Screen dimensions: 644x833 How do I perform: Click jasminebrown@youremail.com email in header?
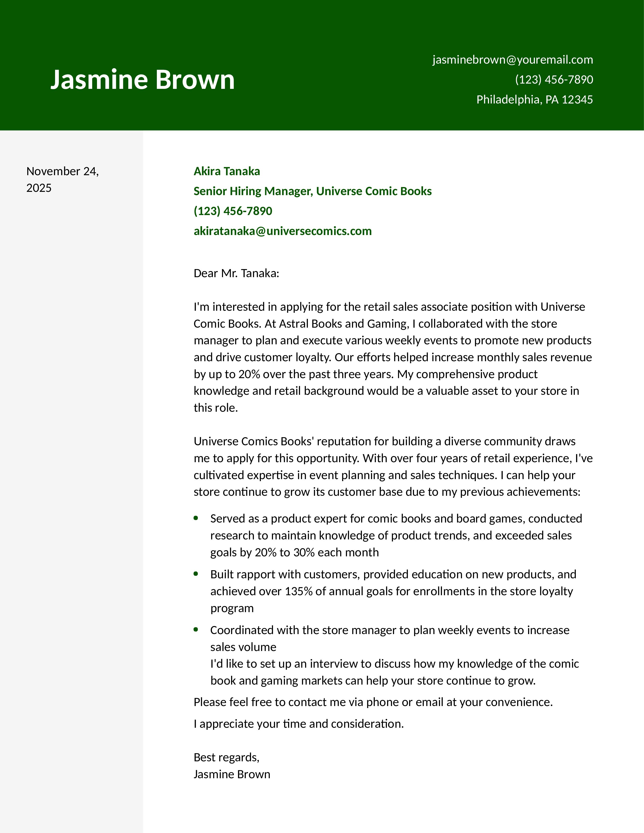point(512,60)
